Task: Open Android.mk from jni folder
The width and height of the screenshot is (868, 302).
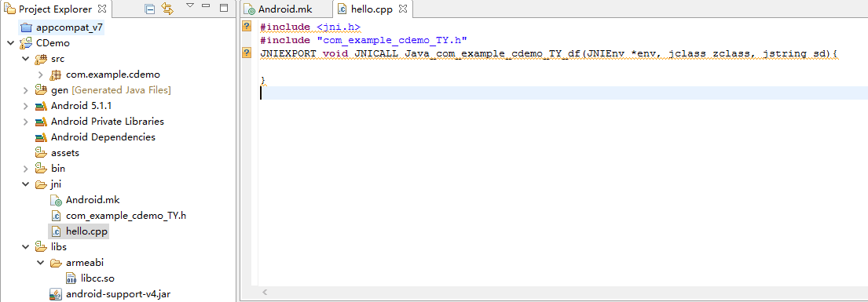Action: 93,200
